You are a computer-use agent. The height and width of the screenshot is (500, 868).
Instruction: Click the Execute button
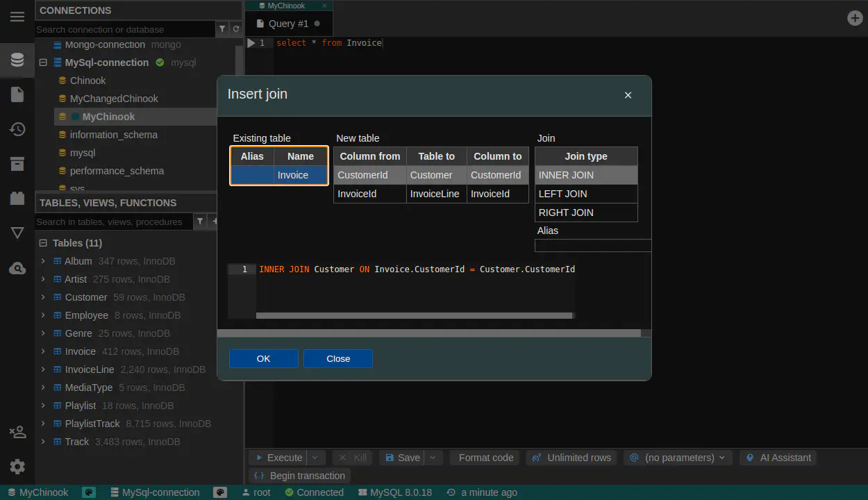[278, 458]
